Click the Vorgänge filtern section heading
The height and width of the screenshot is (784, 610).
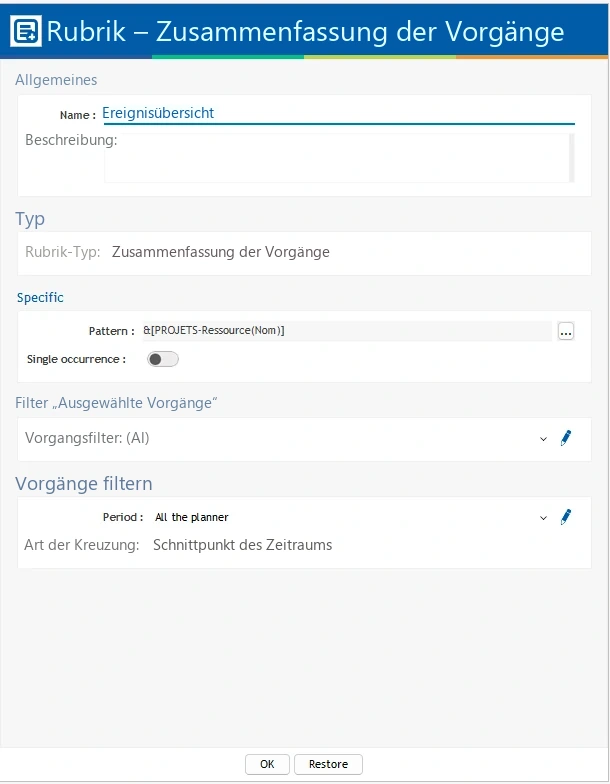coord(84,484)
